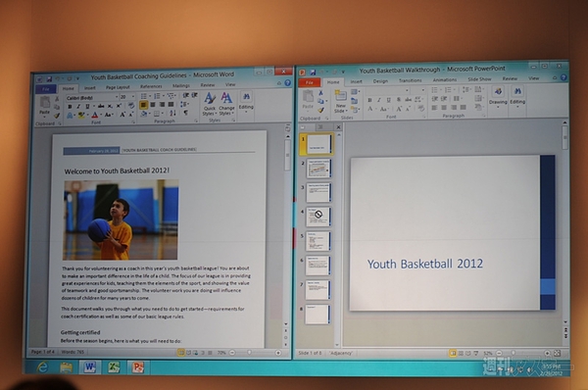Switch to the References tab in Word
This screenshot has width=588, height=390.
click(x=151, y=86)
